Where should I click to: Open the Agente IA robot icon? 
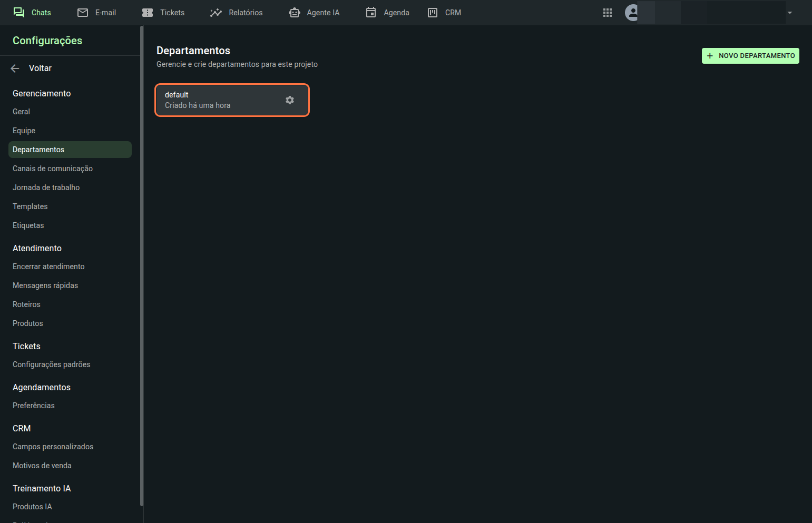pyautogui.click(x=295, y=13)
